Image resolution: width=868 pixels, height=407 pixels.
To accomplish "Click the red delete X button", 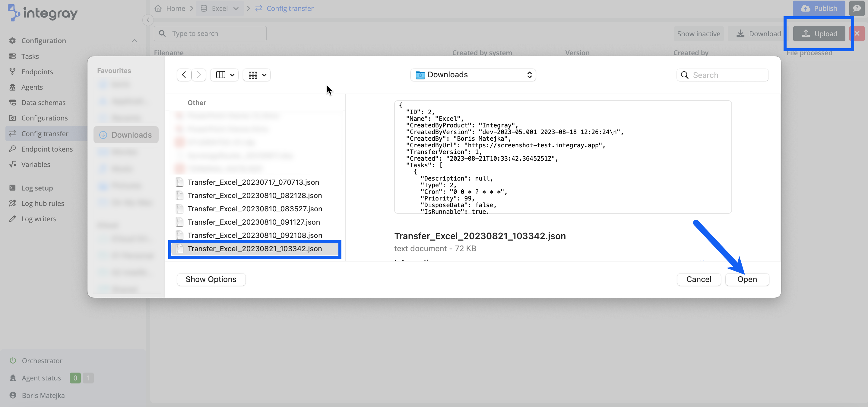I will [857, 34].
